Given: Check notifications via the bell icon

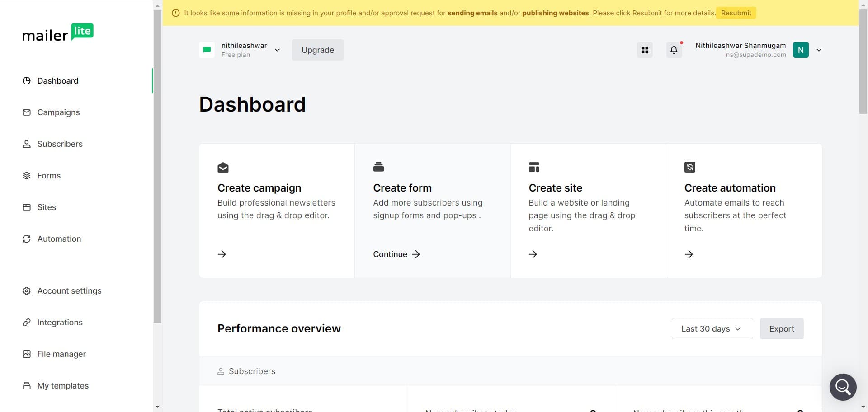Looking at the screenshot, I should point(674,50).
